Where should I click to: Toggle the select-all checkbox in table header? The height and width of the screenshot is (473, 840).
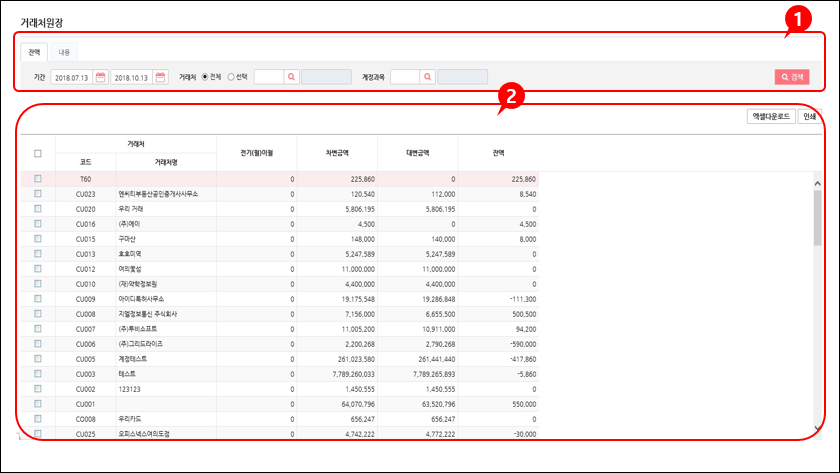pos(38,153)
